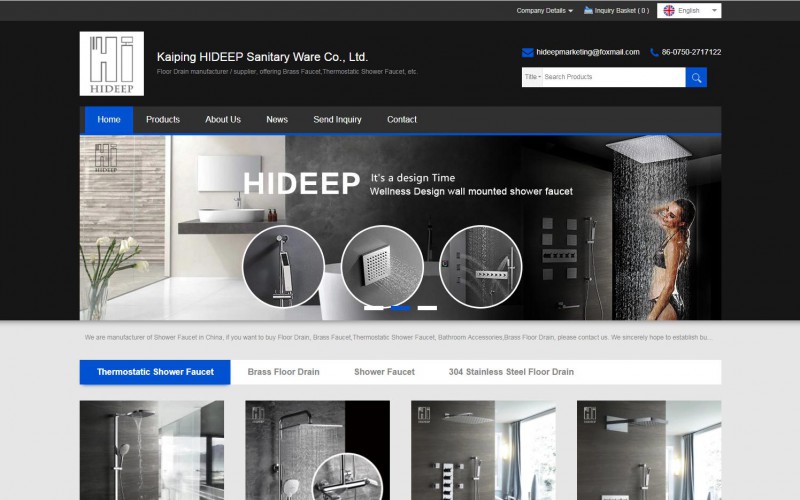Click the 'We are manufacturer of Shower Faucet' description
The height and width of the screenshot is (500, 800).
tap(398, 337)
